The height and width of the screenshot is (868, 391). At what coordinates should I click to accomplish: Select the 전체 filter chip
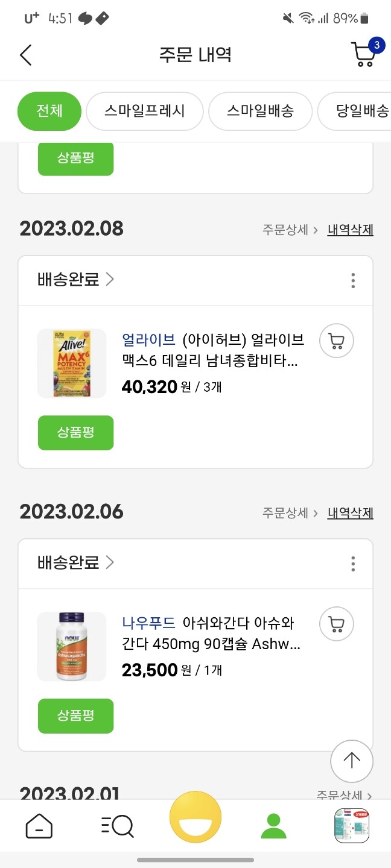pyautogui.click(x=49, y=111)
